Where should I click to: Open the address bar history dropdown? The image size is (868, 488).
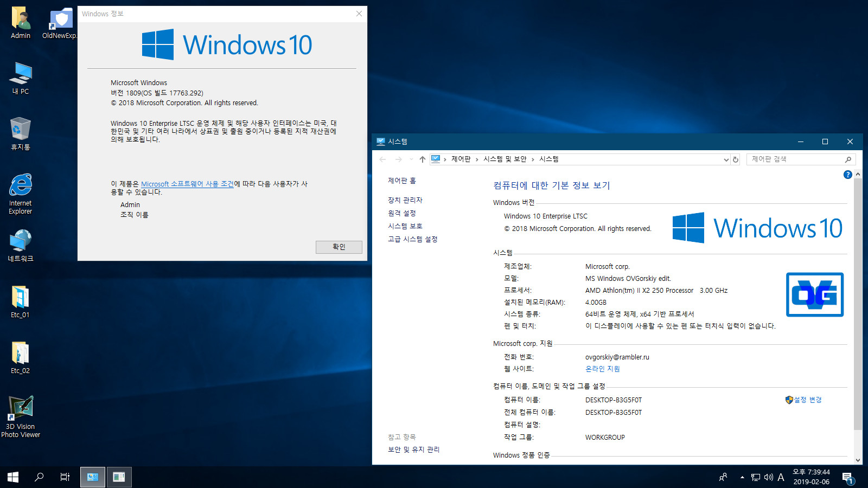(x=726, y=159)
